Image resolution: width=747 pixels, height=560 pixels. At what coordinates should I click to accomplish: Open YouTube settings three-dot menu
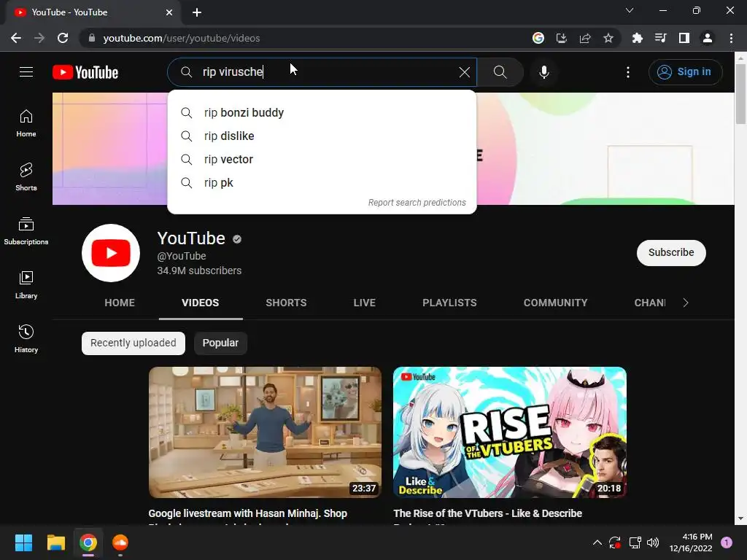[628, 72]
